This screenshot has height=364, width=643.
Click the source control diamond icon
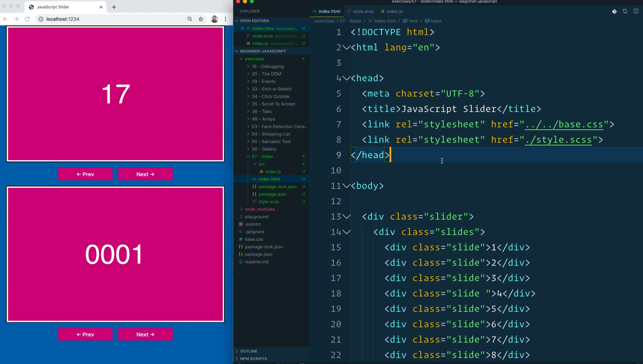pos(614,11)
